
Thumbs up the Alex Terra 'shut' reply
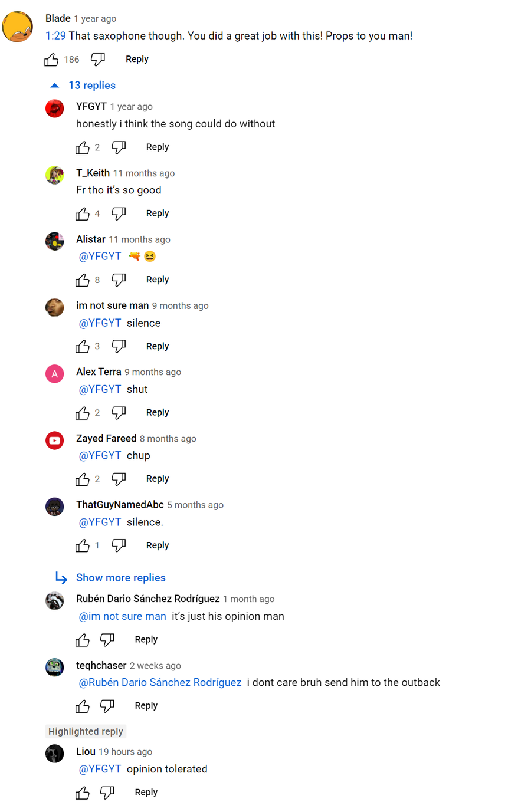83,413
